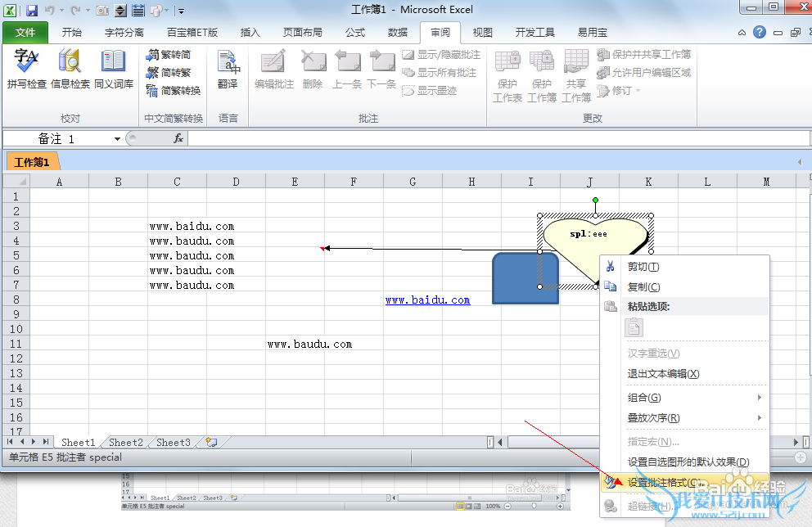Run the 拼写检查 spelling check
This screenshot has width=812, height=527.
coord(26,69)
